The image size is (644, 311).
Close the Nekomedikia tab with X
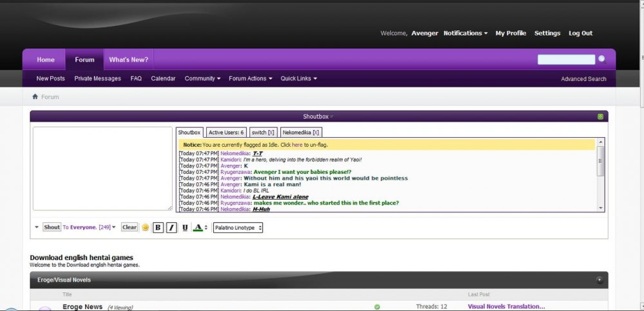click(316, 132)
